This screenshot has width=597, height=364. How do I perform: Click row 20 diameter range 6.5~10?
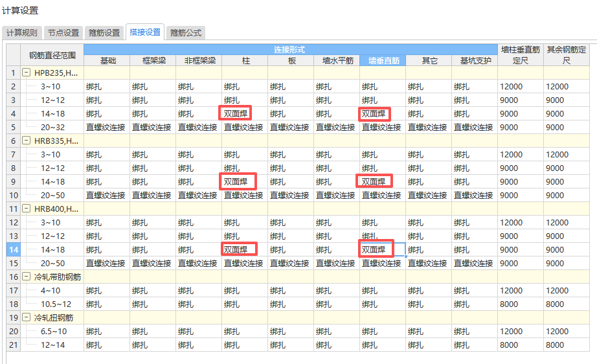[54, 331]
